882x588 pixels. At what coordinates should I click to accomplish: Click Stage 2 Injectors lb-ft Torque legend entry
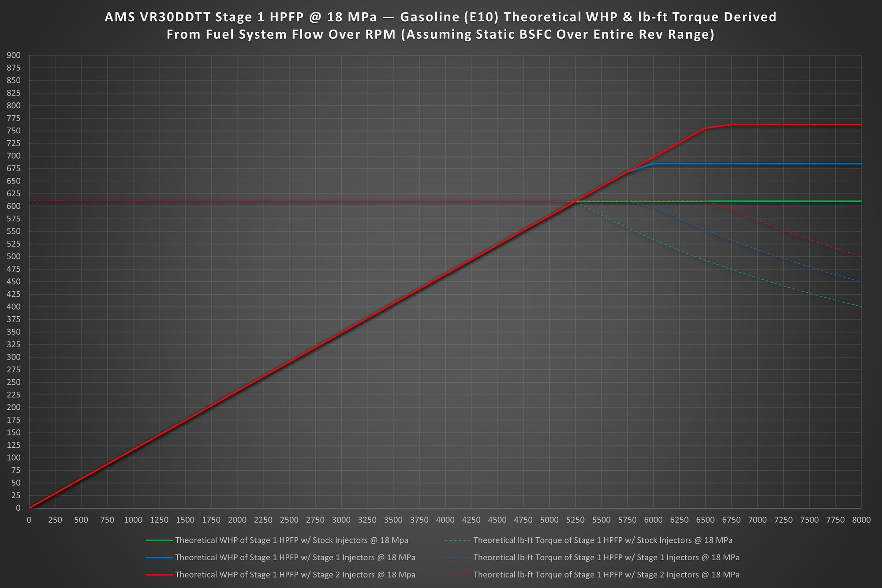(606, 575)
